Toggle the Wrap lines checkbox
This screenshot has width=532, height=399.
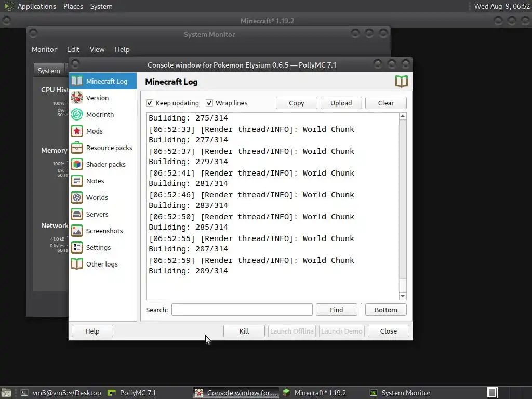coord(209,103)
